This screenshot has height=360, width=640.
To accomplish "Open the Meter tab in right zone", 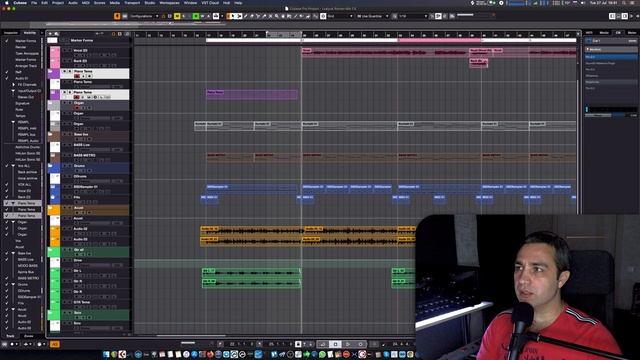I will [x=632, y=33].
